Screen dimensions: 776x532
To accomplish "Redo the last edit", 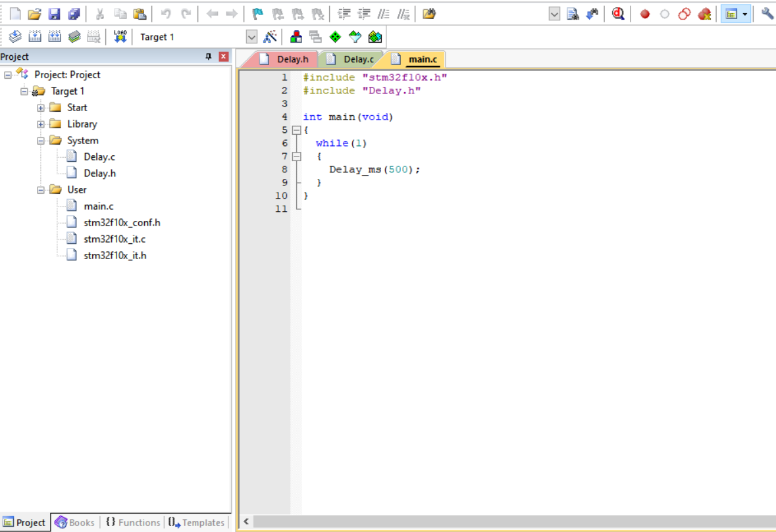I will click(x=186, y=14).
